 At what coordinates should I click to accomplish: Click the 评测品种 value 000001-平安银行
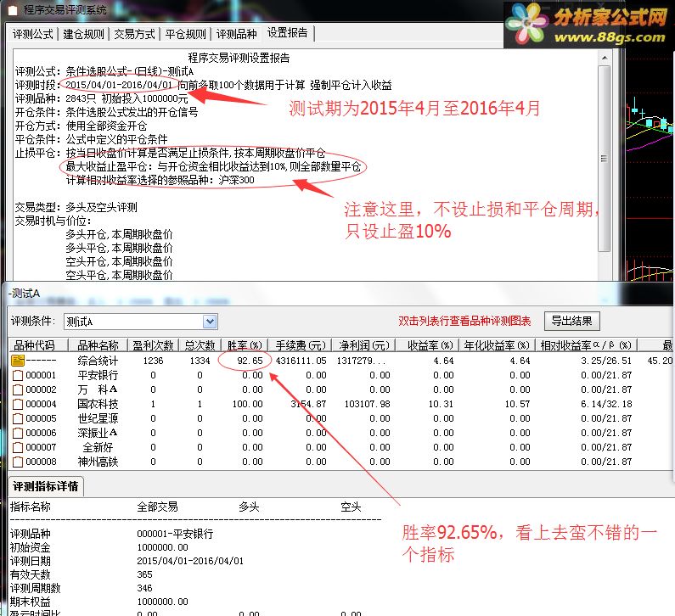[x=175, y=534]
